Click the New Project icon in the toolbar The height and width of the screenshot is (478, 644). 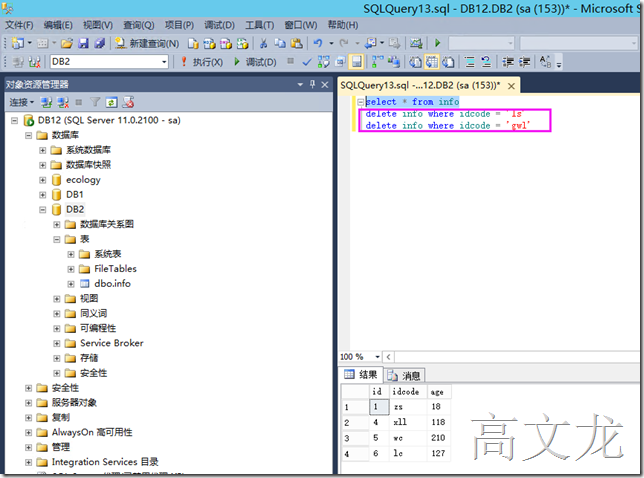(x=18, y=43)
